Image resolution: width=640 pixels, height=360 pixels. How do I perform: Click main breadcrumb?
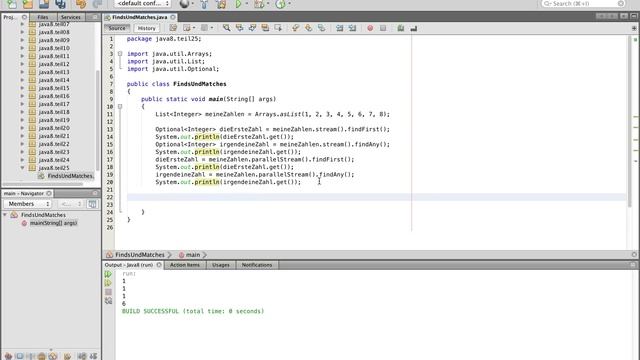193,255
